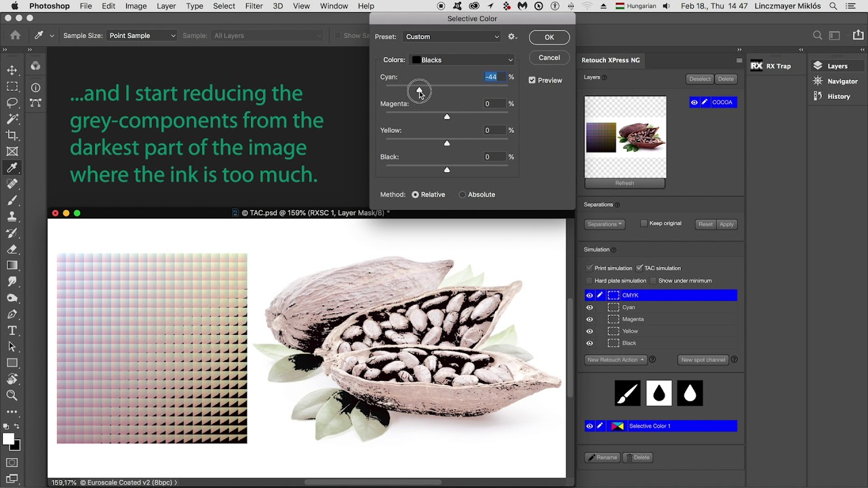Toggle visibility of COCOA layer
This screenshot has width=868, height=488.
click(694, 102)
